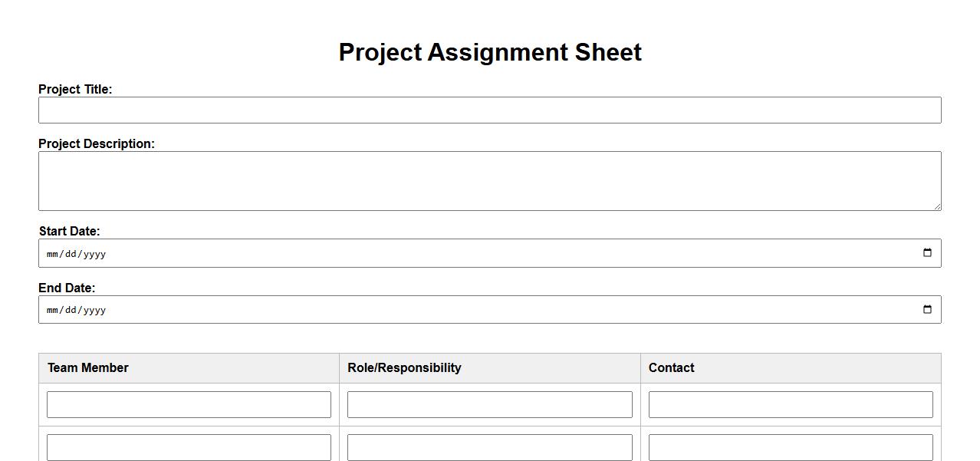Select the year segment of End Date
The height and width of the screenshot is (461, 980).
click(x=94, y=311)
